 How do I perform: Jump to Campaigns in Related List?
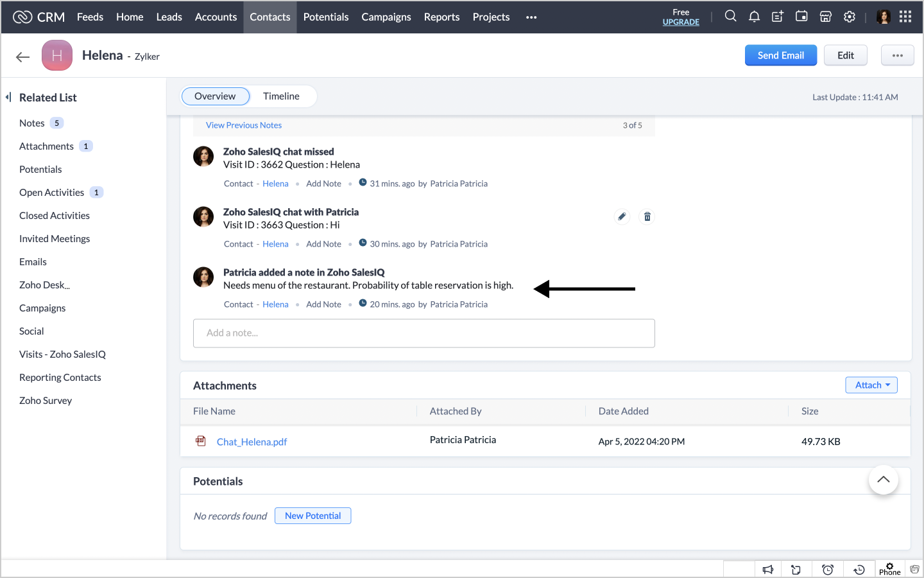coord(42,308)
